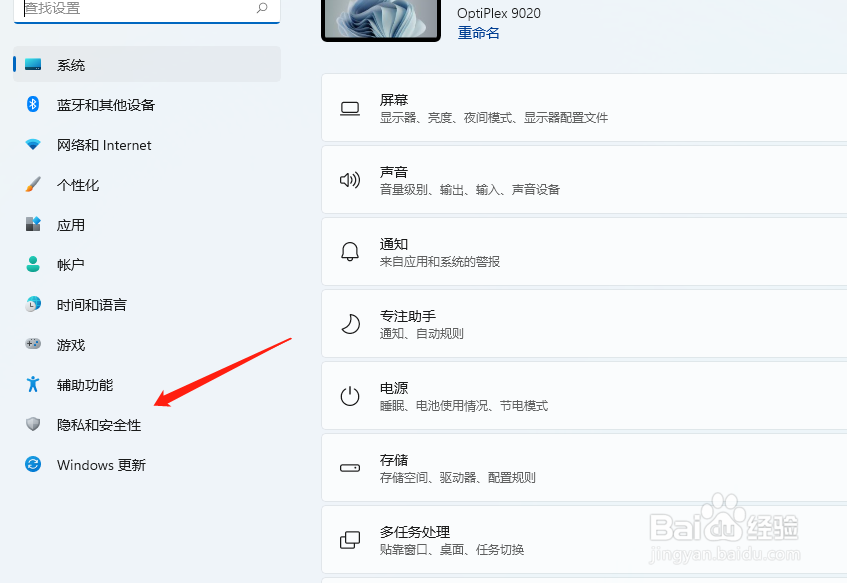Click the power icon beside 电源
This screenshot has width=847, height=583.
pyautogui.click(x=350, y=396)
